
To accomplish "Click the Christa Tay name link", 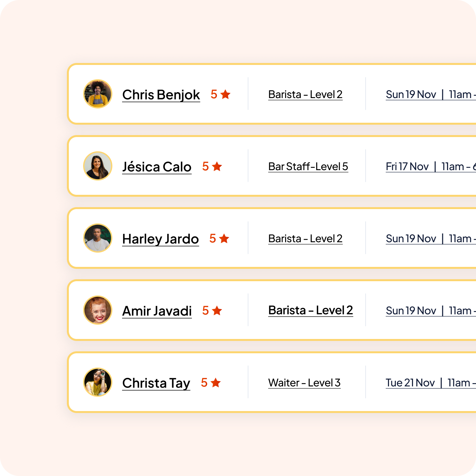I will click(x=156, y=383).
